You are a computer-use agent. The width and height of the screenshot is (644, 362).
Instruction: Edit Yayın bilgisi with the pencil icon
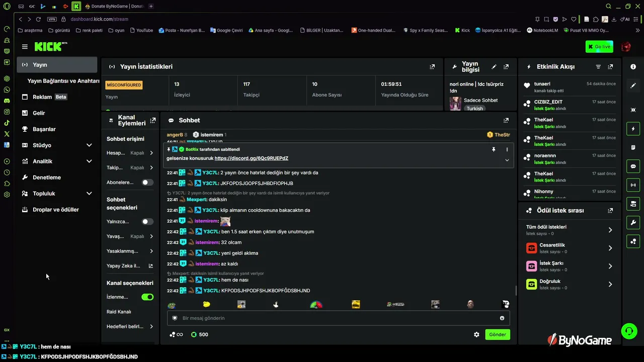click(494, 66)
